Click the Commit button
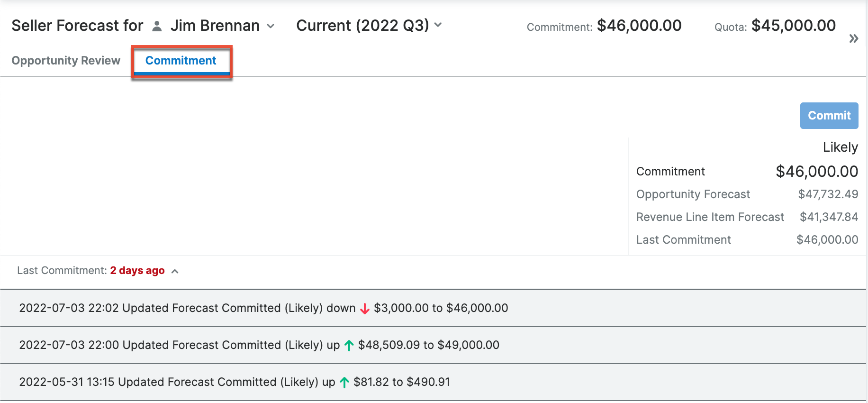The height and width of the screenshot is (403, 868). (x=829, y=115)
